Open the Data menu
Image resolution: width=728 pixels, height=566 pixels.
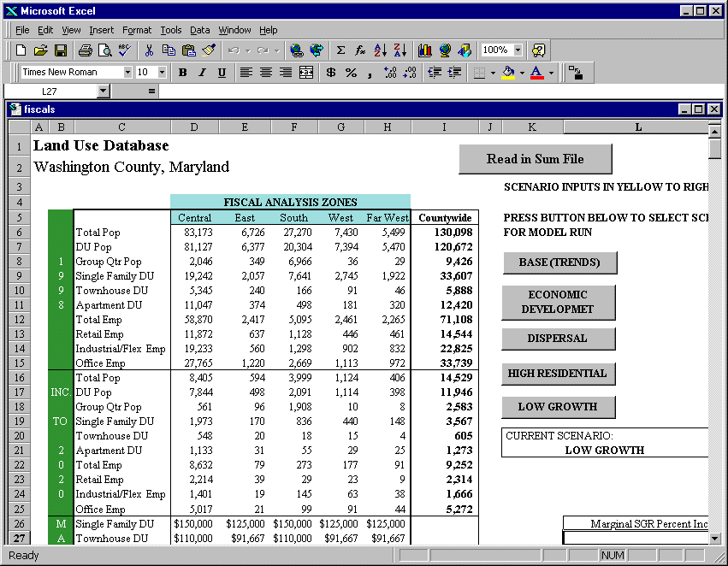[199, 30]
